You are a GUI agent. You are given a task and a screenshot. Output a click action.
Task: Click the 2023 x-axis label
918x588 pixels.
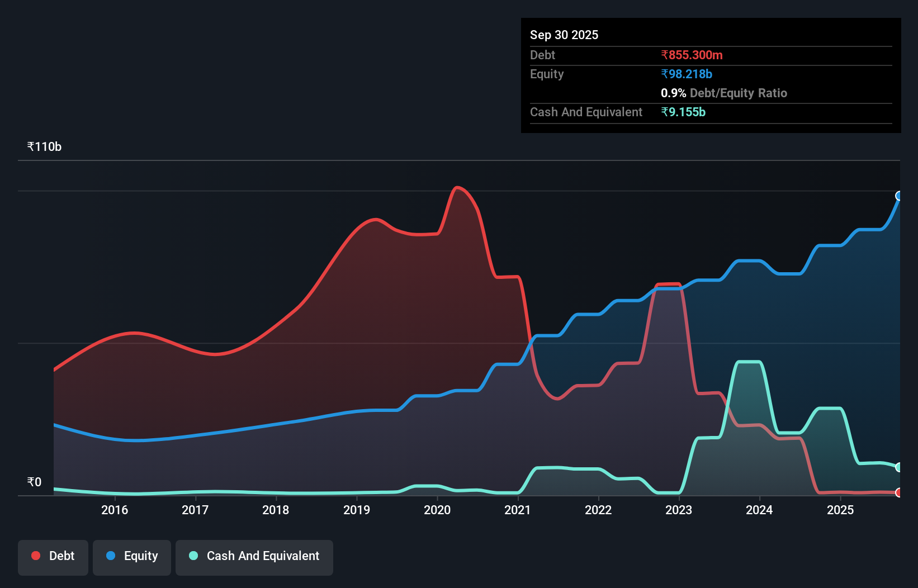click(679, 510)
